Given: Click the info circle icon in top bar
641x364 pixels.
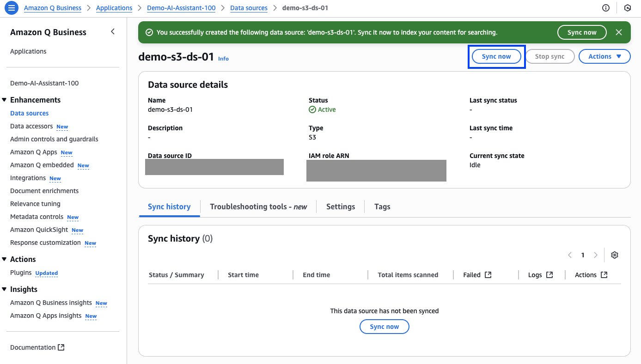Looking at the screenshot, I should coord(605,8).
